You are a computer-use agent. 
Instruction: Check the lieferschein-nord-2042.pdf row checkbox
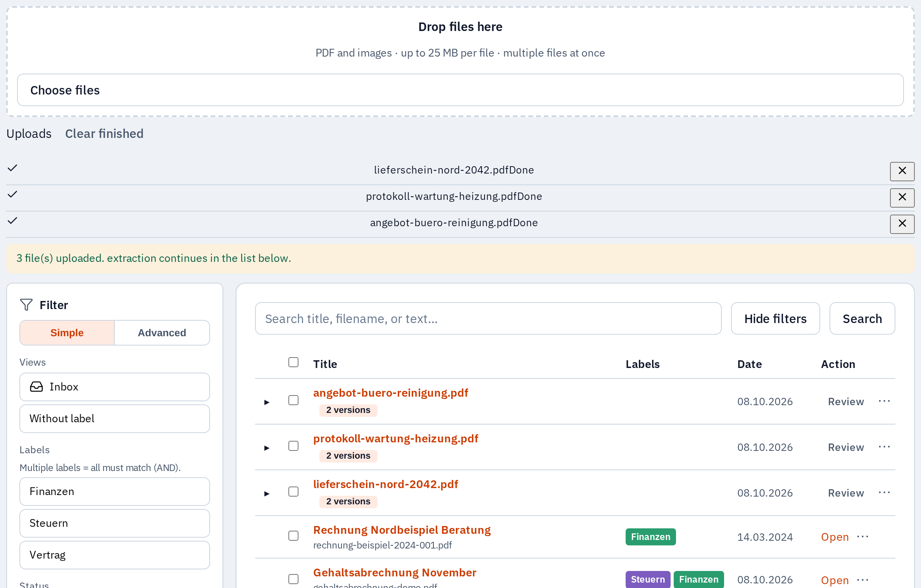(x=293, y=492)
